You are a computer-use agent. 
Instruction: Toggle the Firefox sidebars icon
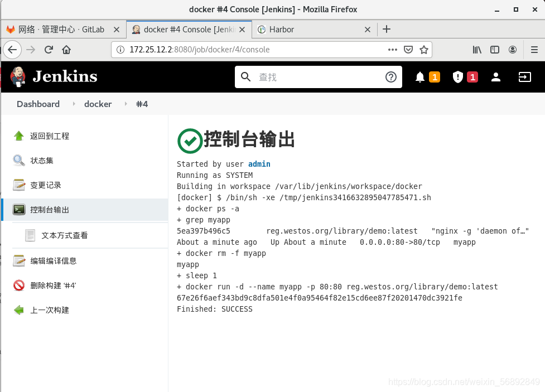click(x=495, y=50)
